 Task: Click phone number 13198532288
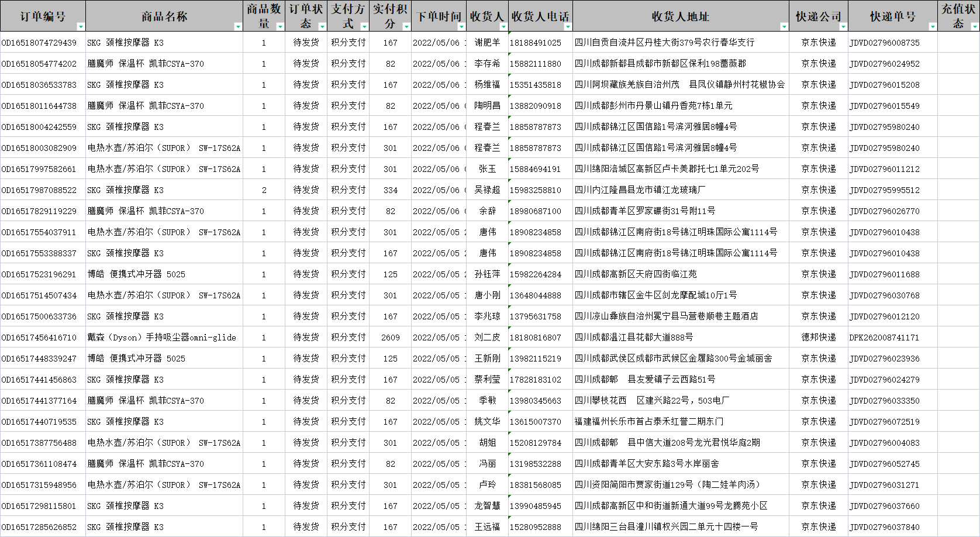pos(540,464)
